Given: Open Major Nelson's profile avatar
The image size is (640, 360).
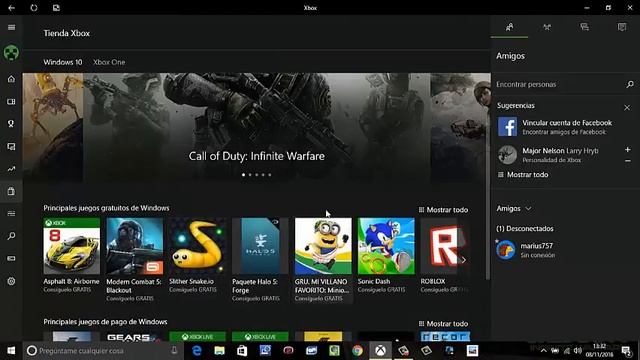Looking at the screenshot, I should point(507,155).
